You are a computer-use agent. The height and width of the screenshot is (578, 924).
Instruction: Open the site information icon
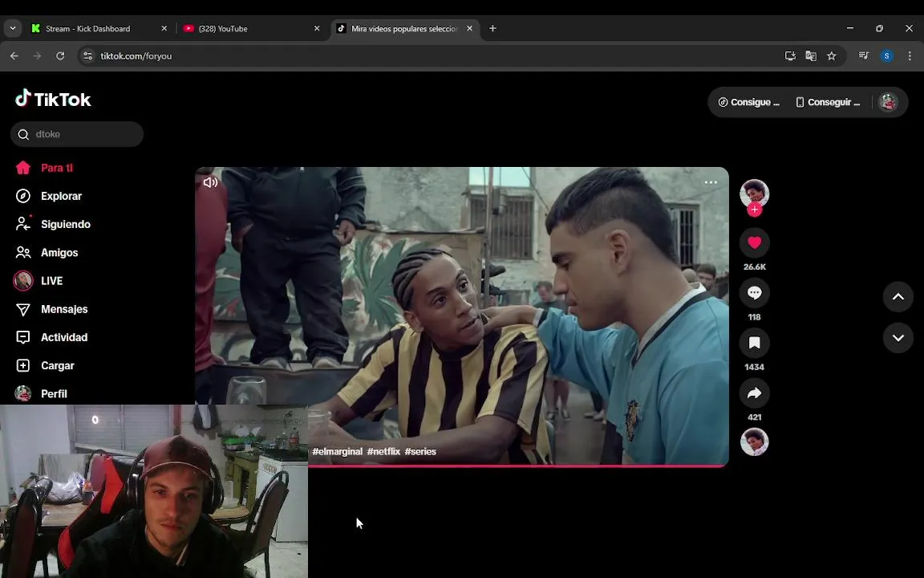point(87,56)
